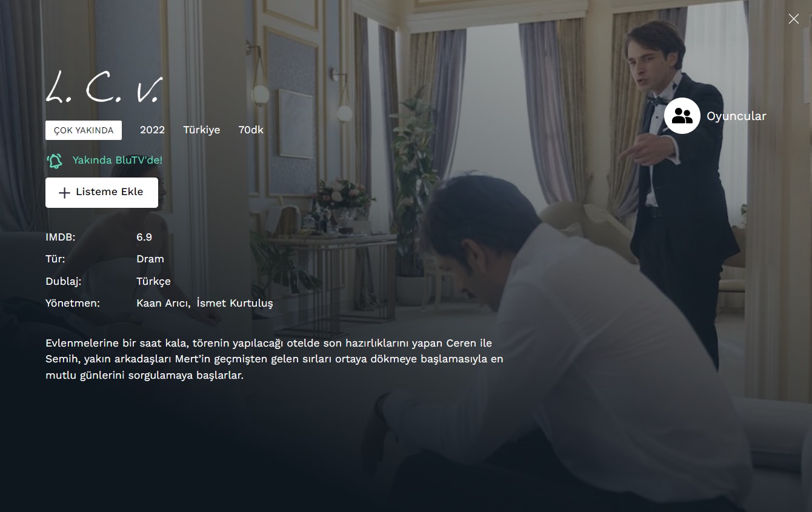Image resolution: width=812 pixels, height=512 pixels.
Task: Click the IMDB rating 6.9
Action: click(144, 237)
